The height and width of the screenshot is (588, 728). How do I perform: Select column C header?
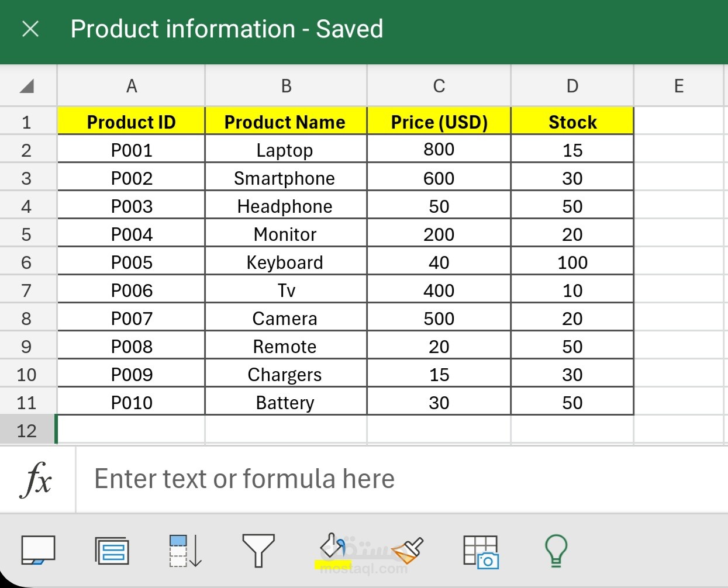tap(439, 87)
